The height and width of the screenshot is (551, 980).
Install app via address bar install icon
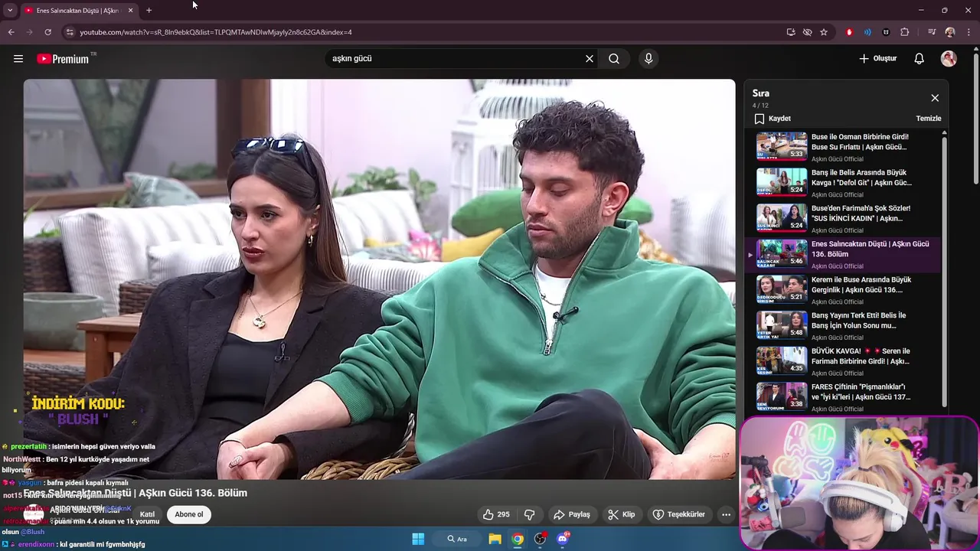pos(791,32)
